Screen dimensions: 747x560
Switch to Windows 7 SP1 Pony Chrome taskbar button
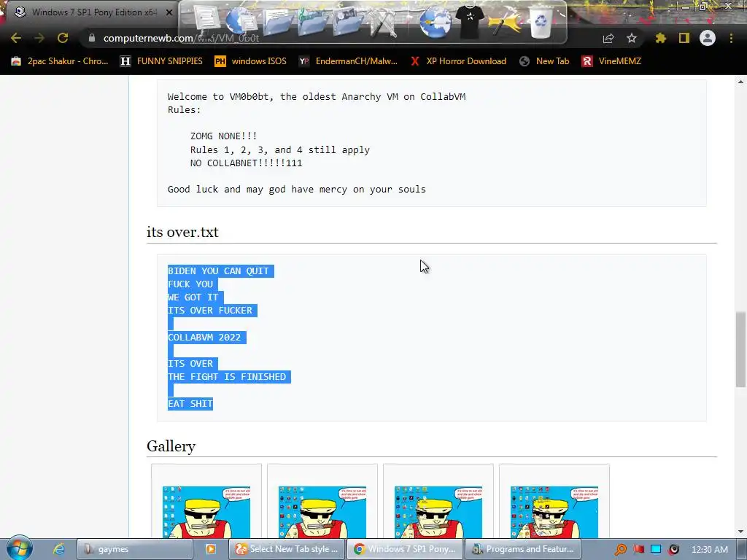[405, 549]
